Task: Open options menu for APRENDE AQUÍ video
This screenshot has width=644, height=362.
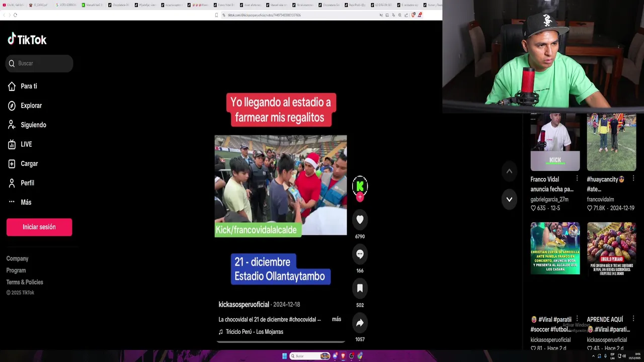Action: click(633, 319)
